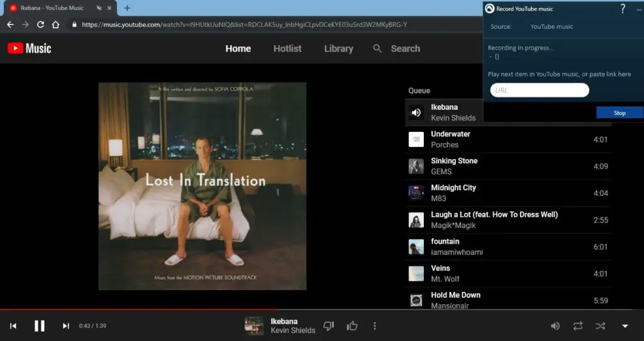The height and width of the screenshot is (341, 644).
Task: Select the Ikebana - YouTube Music browser tab
Action: (x=61, y=8)
